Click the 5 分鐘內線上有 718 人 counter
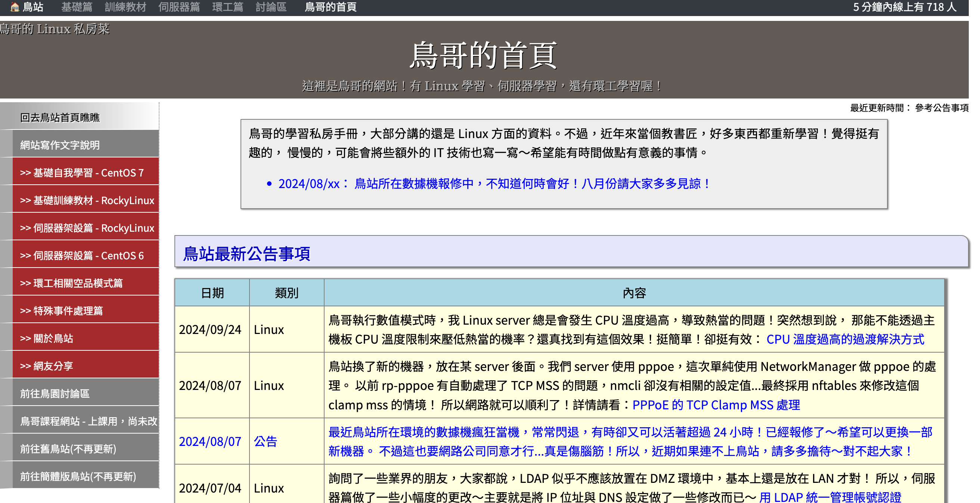980x503 pixels. [x=904, y=7]
